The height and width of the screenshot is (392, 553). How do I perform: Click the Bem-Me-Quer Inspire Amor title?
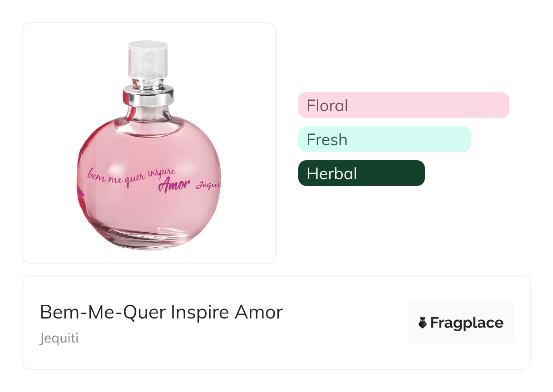161,312
